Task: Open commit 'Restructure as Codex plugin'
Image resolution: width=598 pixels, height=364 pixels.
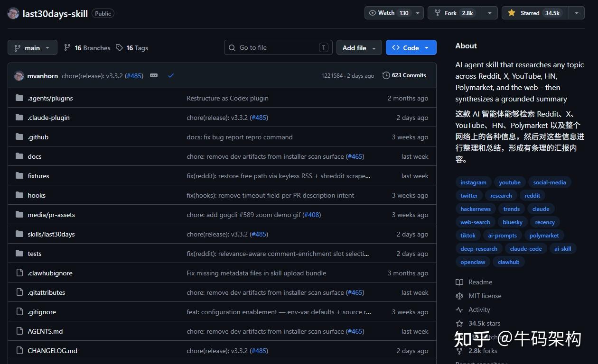Action: click(x=227, y=98)
